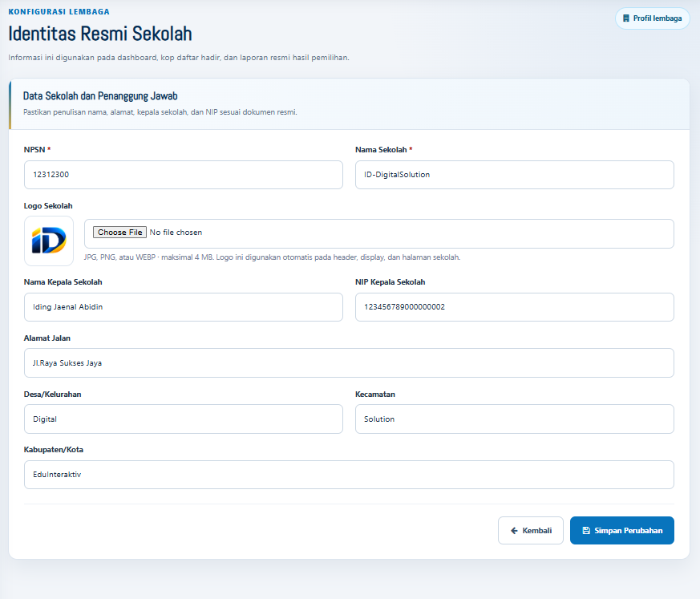Click the Choose File button
This screenshot has width=700, height=599.
pos(119,232)
